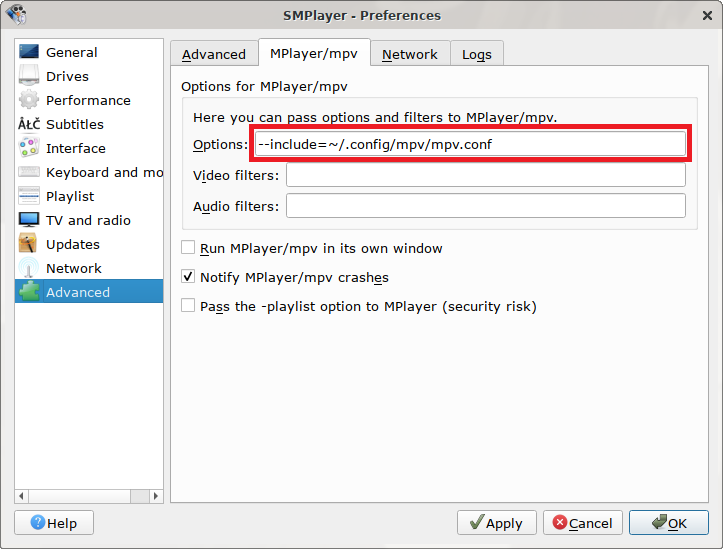Screen dimensions: 723x549
Task: Click the sidebar horizontal scrollbar thumb
Action: click(x=79, y=496)
